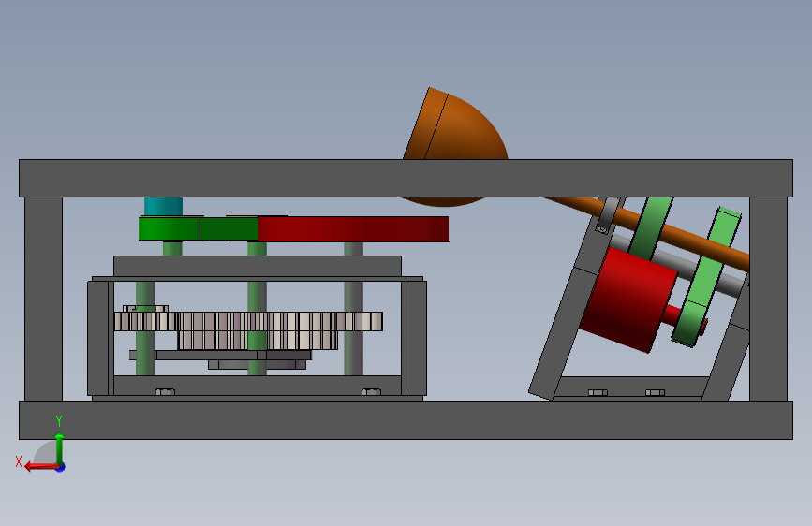Screen dimensions: 812x526
Task: Select the left hex bolt on motor mount base
Action: [x=598, y=392]
